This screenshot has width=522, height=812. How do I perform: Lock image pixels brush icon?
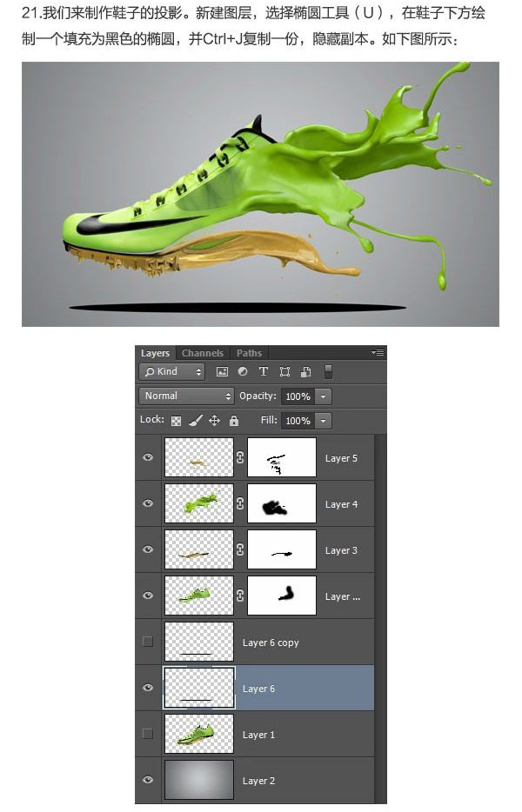point(196,421)
